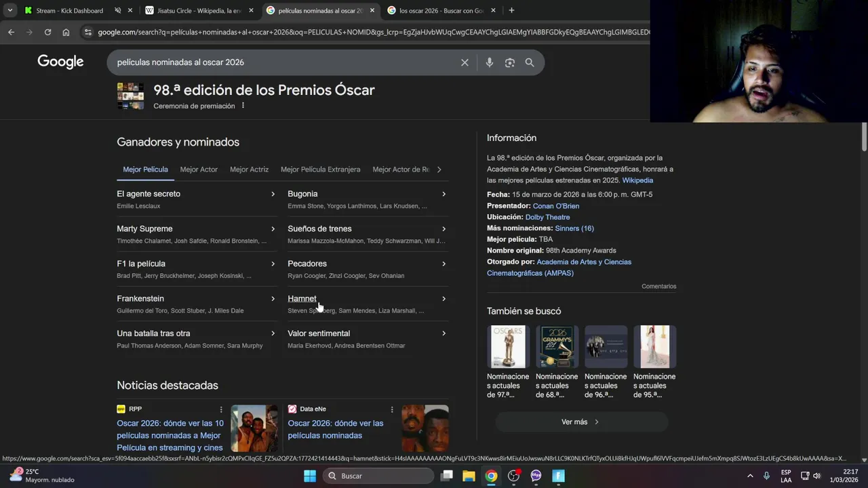This screenshot has height=488, width=868.
Task: Close the 'los oscar 2026' tab
Action: pos(493,10)
